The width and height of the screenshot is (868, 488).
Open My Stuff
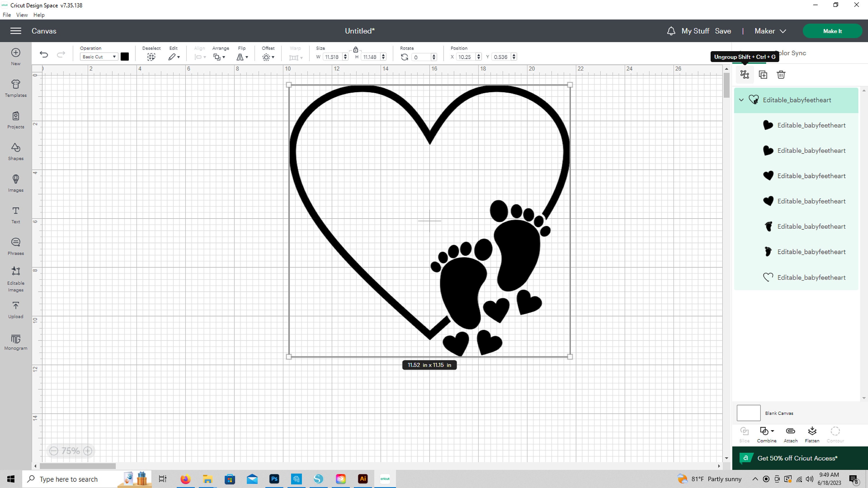tap(695, 31)
